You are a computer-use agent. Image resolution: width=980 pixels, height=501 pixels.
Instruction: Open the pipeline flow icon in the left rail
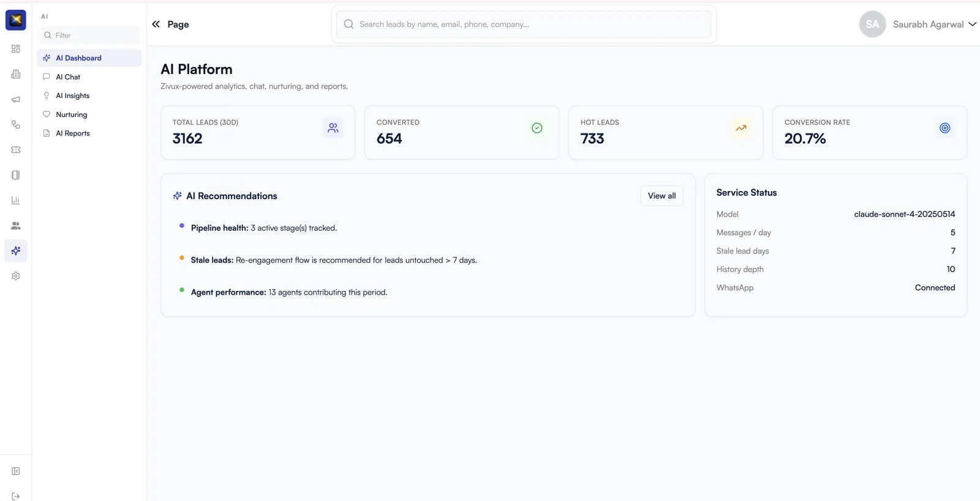click(x=16, y=124)
